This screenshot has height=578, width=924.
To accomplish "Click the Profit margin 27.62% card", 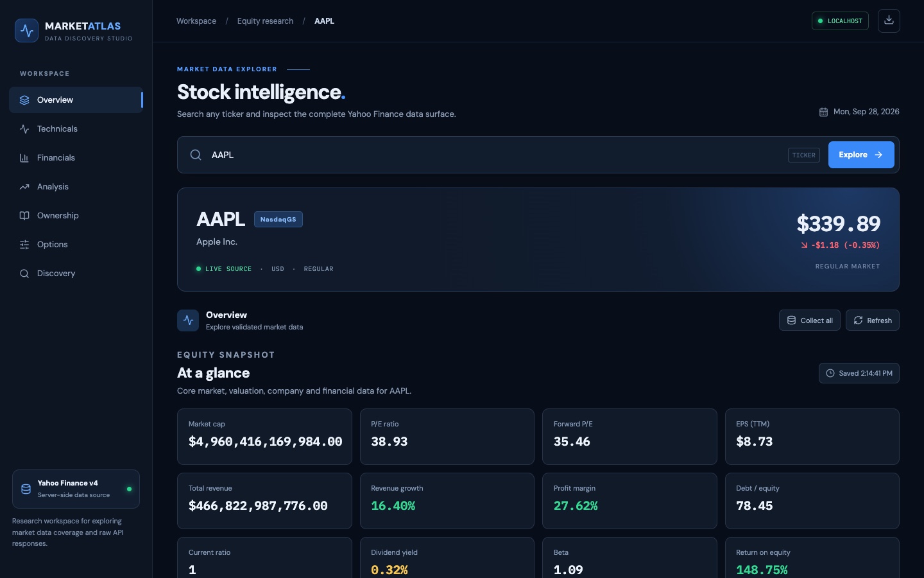I will [x=629, y=501].
